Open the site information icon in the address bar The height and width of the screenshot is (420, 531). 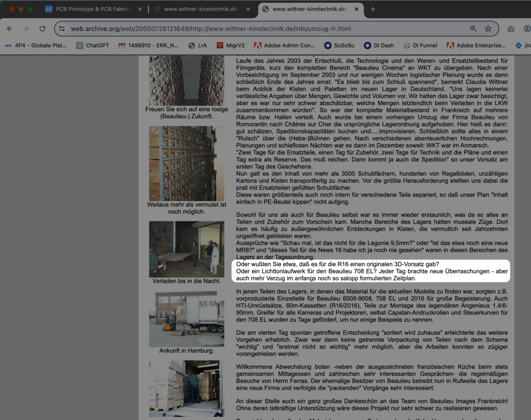(63, 29)
